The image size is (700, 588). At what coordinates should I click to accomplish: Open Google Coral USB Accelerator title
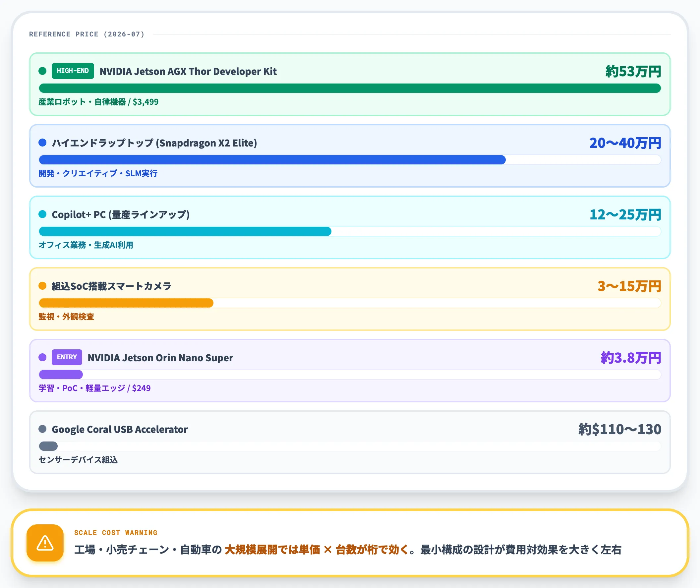tap(120, 429)
